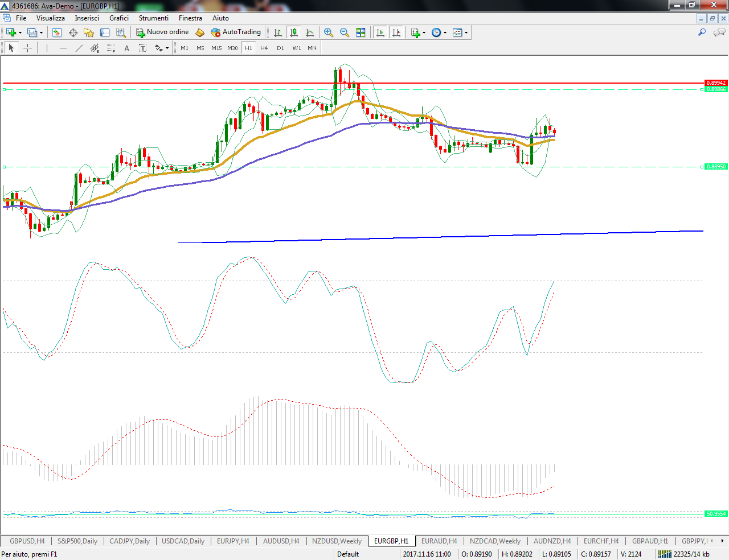Switch to NZDCAD,Weekly chart tab

point(495,541)
